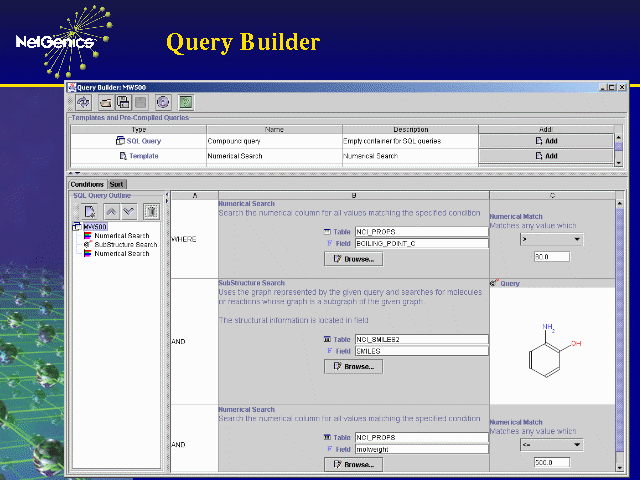This screenshot has width=640, height=480.
Task: Click the molecule structure query thumbnail
Action: [x=551, y=347]
